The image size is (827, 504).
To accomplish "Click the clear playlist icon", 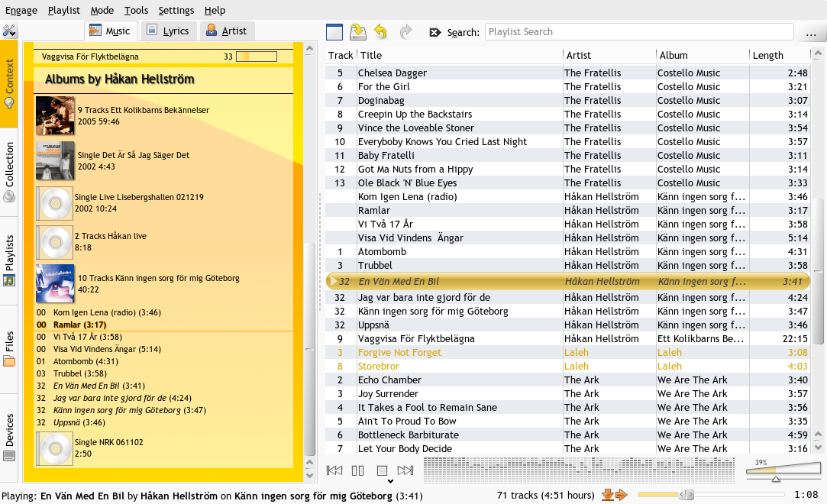I will click(x=334, y=32).
